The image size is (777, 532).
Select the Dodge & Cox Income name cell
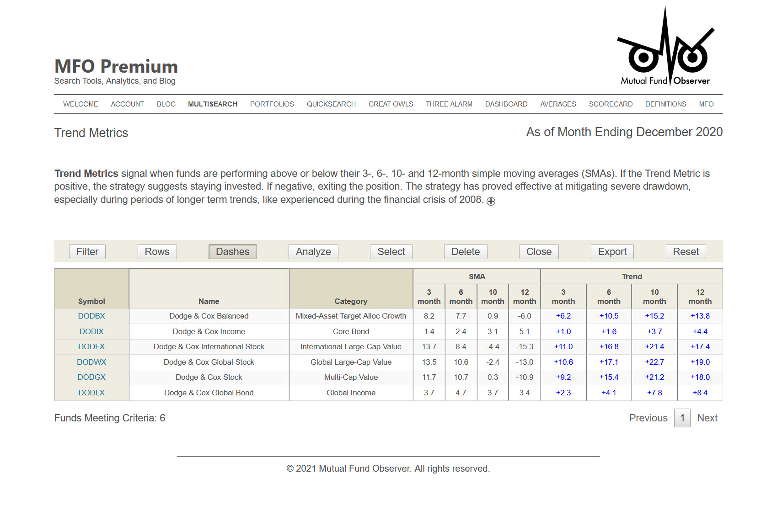[209, 332]
